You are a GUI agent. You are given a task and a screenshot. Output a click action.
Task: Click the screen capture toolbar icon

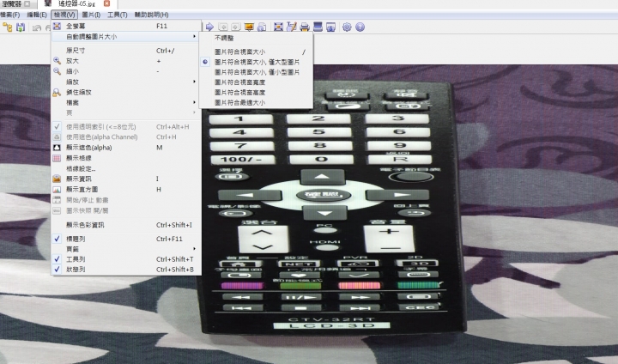pyautogui.click(x=330, y=27)
